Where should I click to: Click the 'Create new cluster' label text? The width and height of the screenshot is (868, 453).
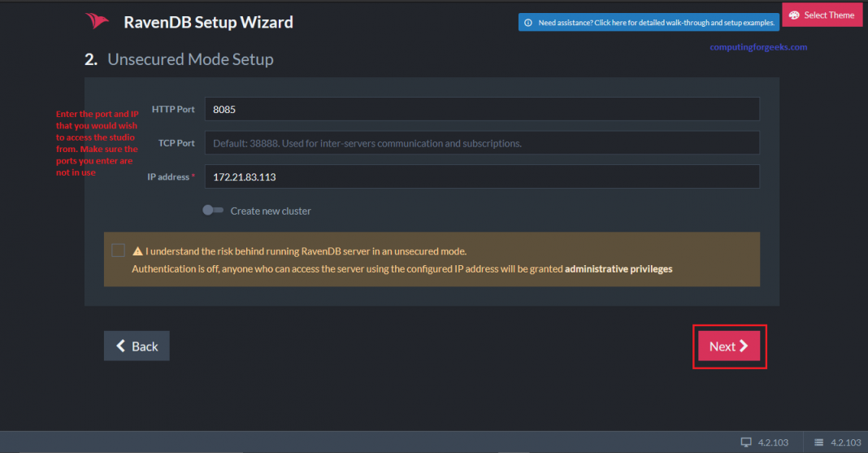pos(271,211)
